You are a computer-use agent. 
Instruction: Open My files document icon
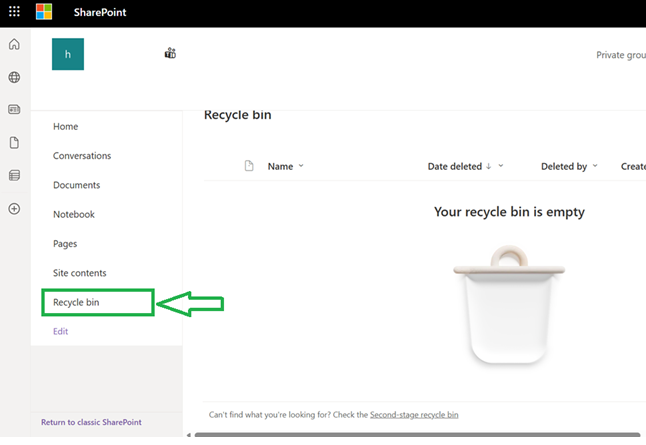point(14,143)
